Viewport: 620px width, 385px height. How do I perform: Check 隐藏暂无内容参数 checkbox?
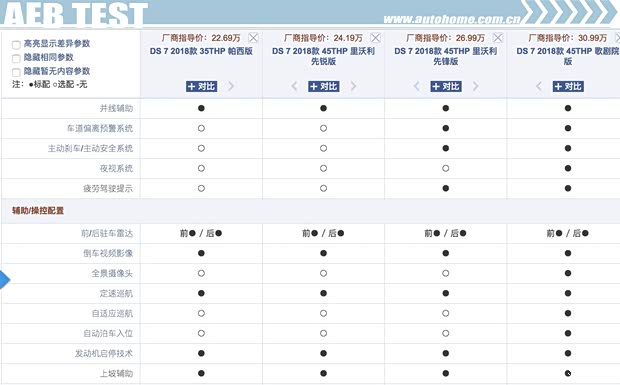[x=16, y=72]
